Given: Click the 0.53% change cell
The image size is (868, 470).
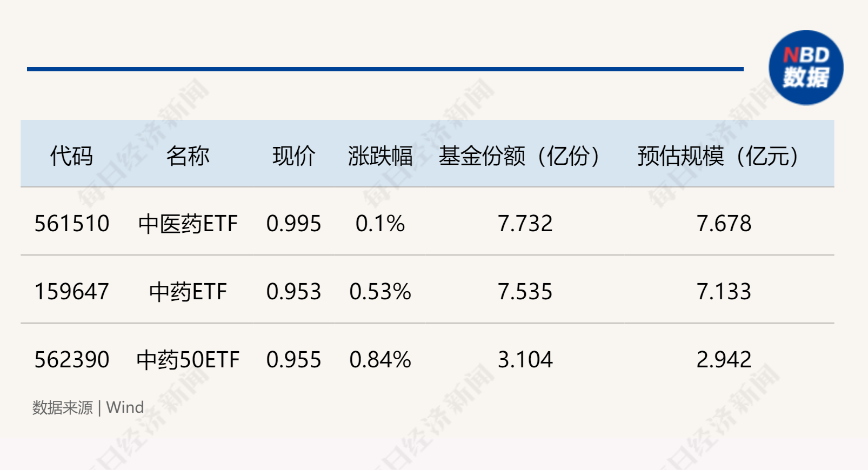Looking at the screenshot, I should [x=380, y=292].
